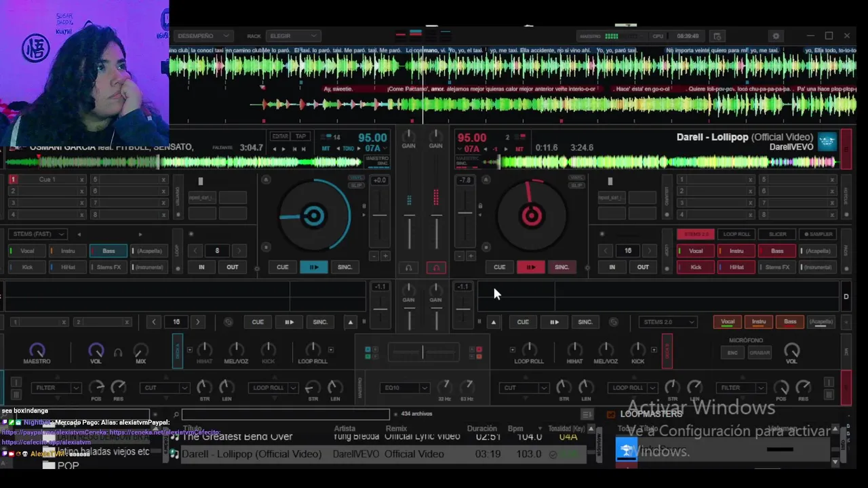Sync the left deck with SINC.
The image size is (868, 488).
click(x=344, y=267)
